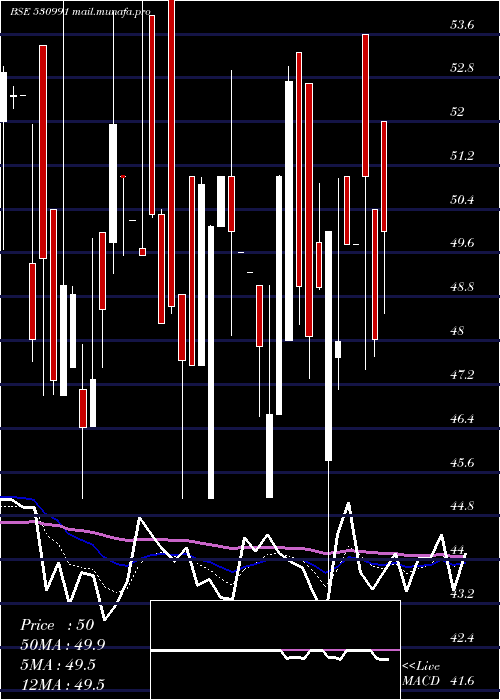The width and height of the screenshot is (500, 700).
Task: Click inside the MACD indicator box
Action: (275, 650)
